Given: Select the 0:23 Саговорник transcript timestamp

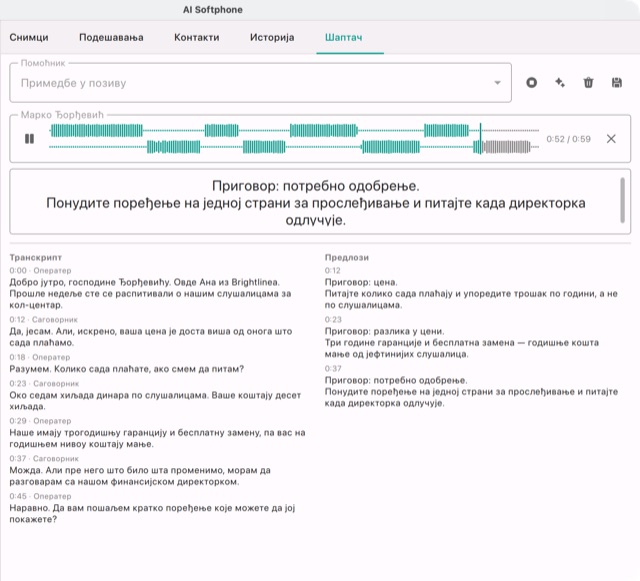Looking at the screenshot, I should tap(44, 383).
